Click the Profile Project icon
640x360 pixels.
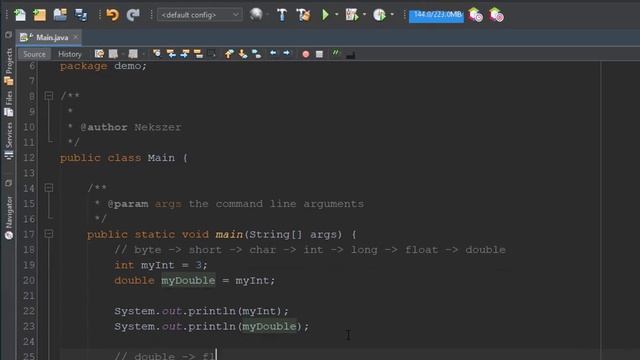[x=380, y=15]
